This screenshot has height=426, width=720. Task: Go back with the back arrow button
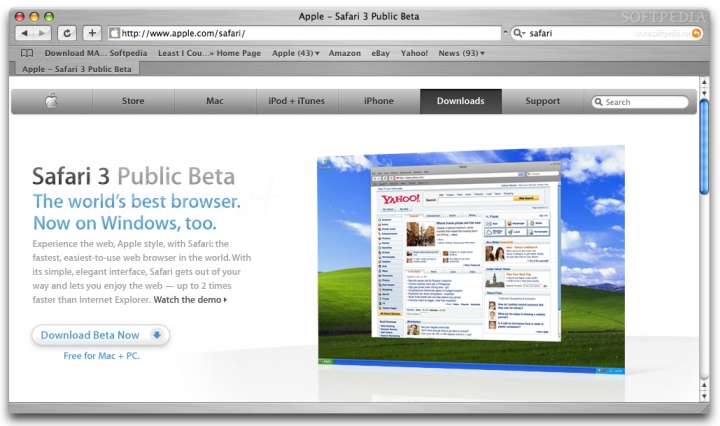(24, 33)
